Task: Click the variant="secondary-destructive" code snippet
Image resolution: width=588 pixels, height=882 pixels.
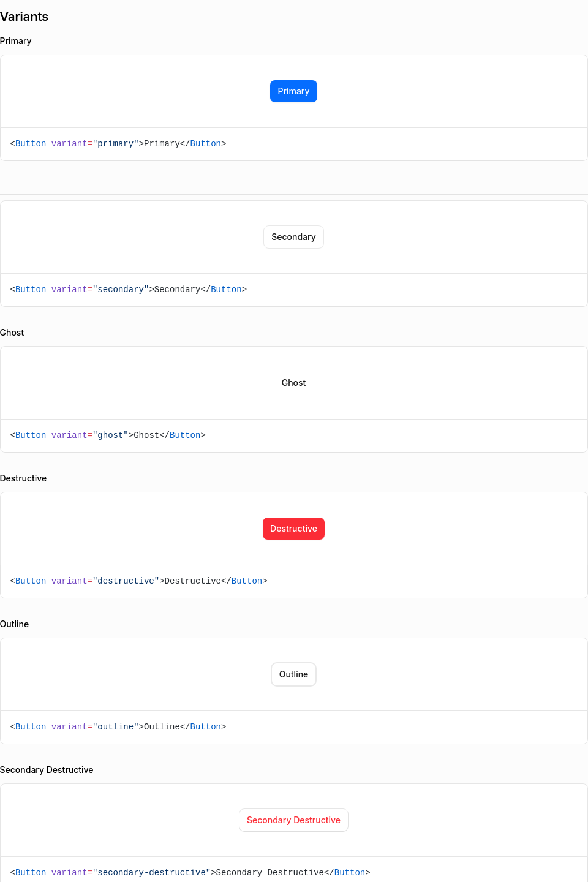Action: tap(190, 873)
